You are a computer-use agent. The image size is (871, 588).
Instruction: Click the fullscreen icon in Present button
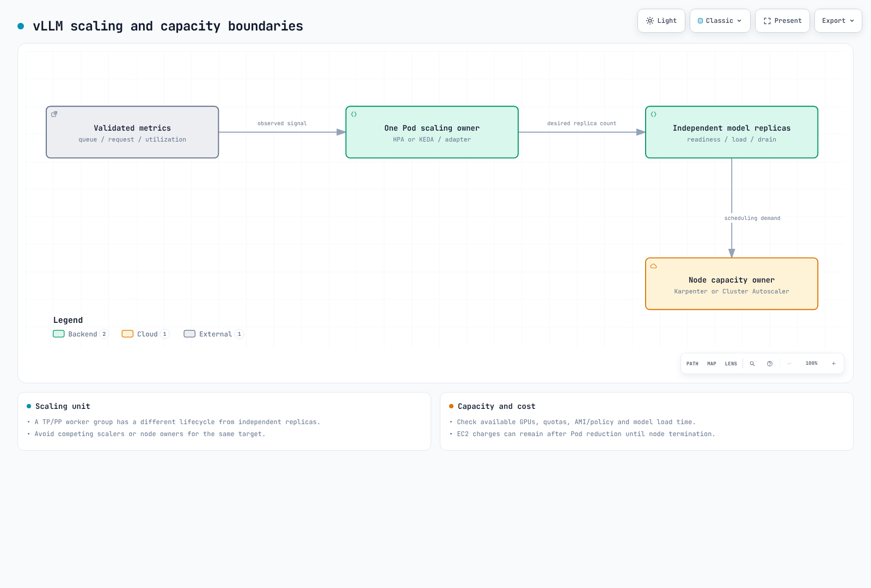[767, 21]
